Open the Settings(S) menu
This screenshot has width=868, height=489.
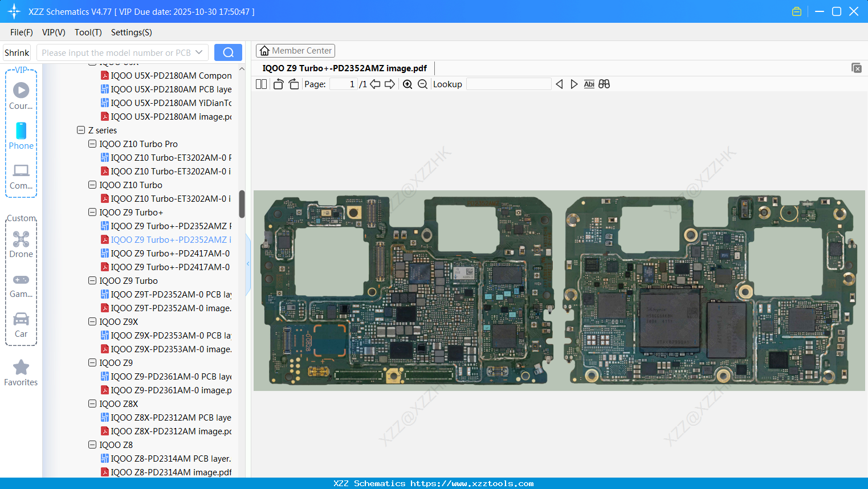(132, 32)
